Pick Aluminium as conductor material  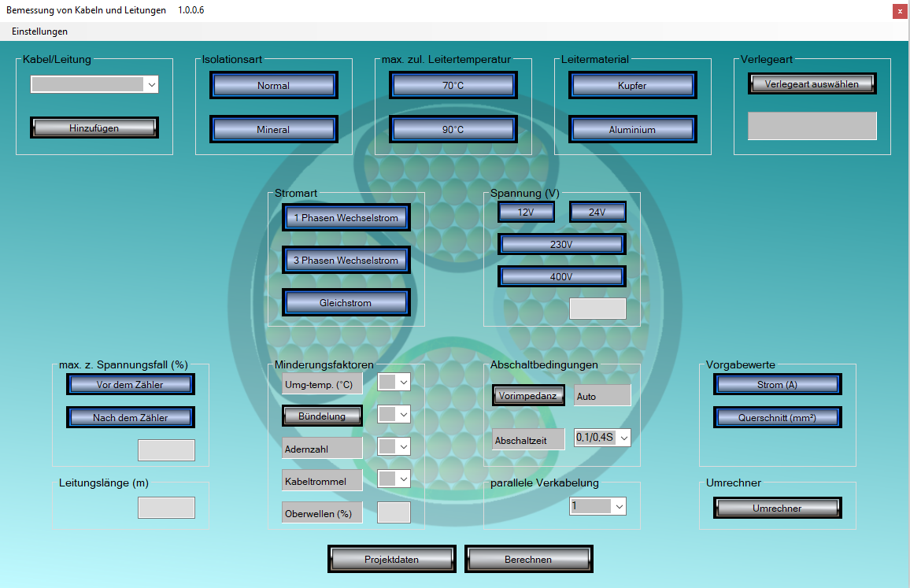632,130
